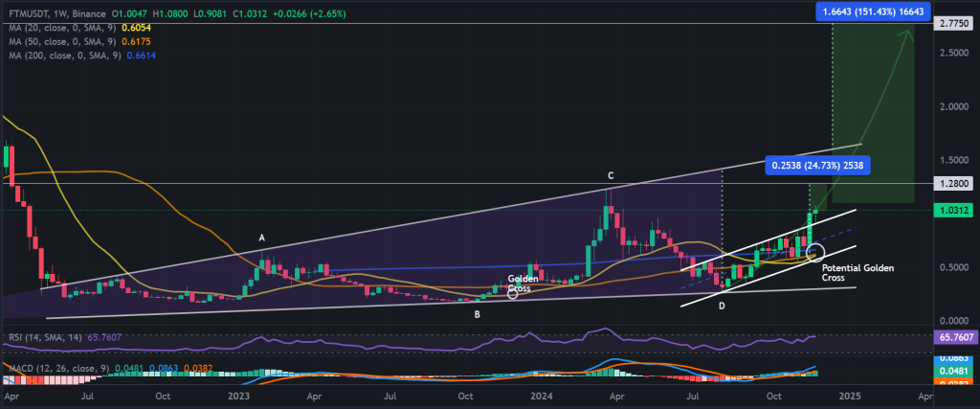Screen dimensions: 980x409
Task: Click the 2023 time axis marker
Action: tap(238, 395)
